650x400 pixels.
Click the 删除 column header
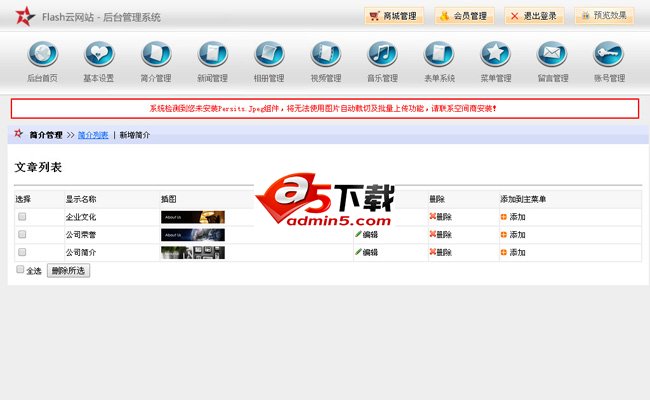pos(437,199)
